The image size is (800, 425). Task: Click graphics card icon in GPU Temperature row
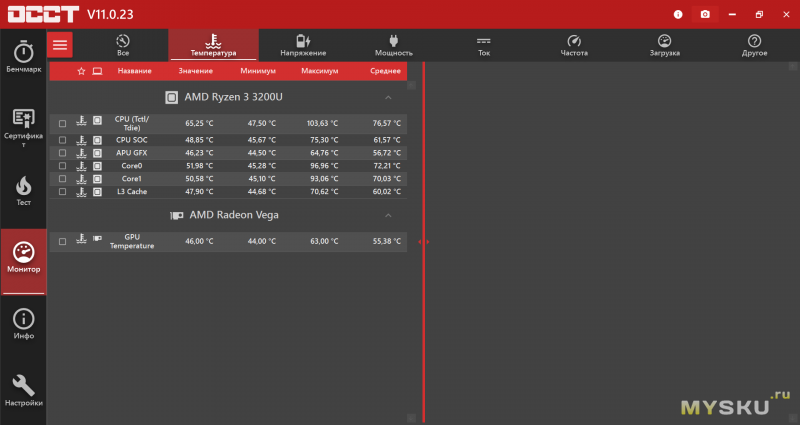pos(97,238)
